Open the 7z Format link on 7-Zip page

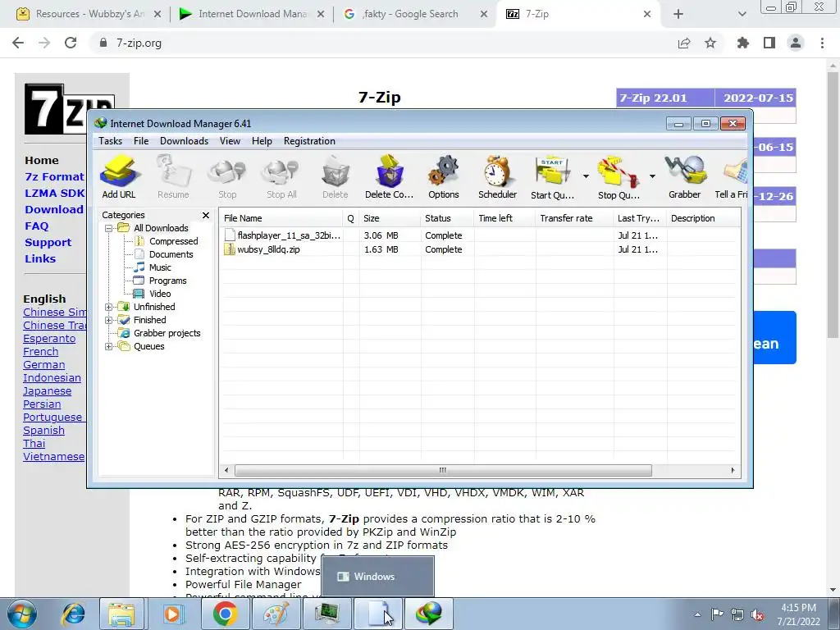click(54, 177)
